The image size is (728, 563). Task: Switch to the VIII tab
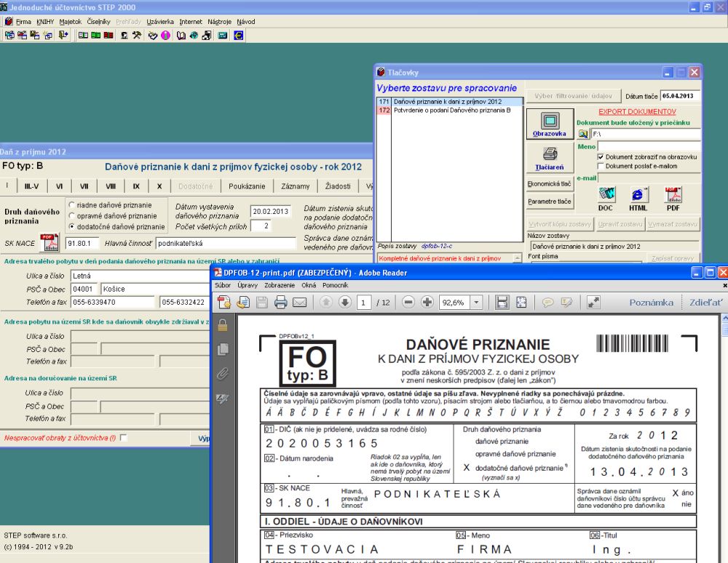111,186
